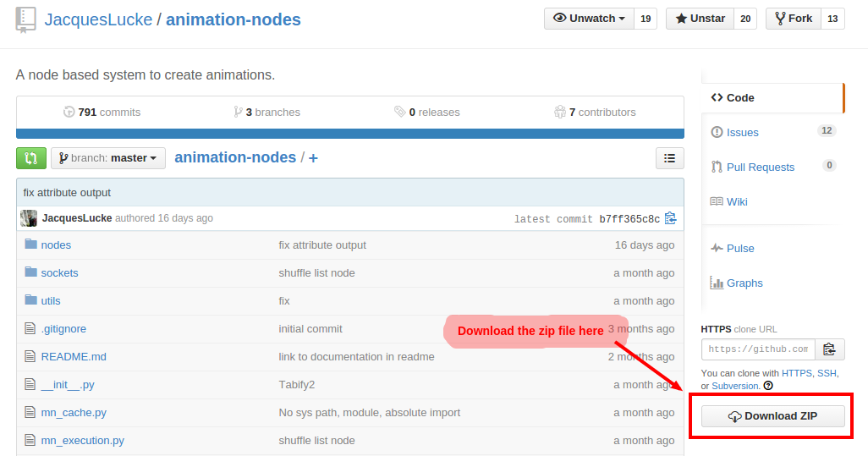The width and height of the screenshot is (868, 456).
Task: Click 'link to documentation in readme' message
Action: tap(356, 357)
